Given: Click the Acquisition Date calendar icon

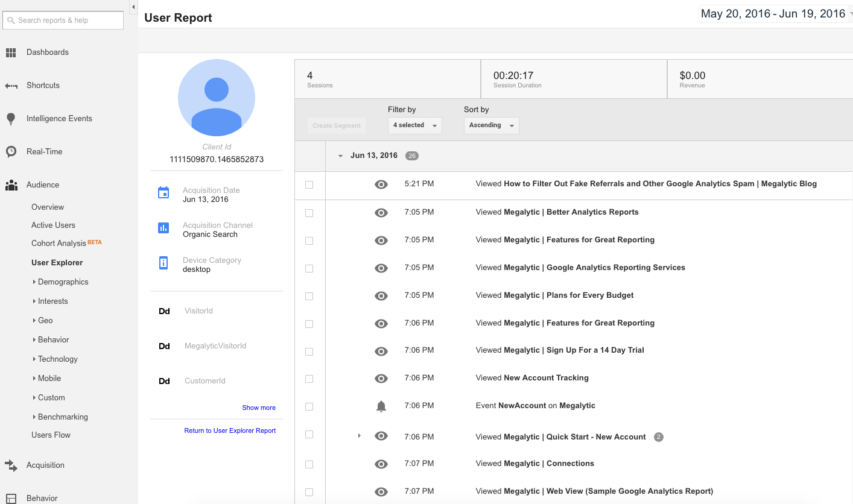Looking at the screenshot, I should pos(163,193).
